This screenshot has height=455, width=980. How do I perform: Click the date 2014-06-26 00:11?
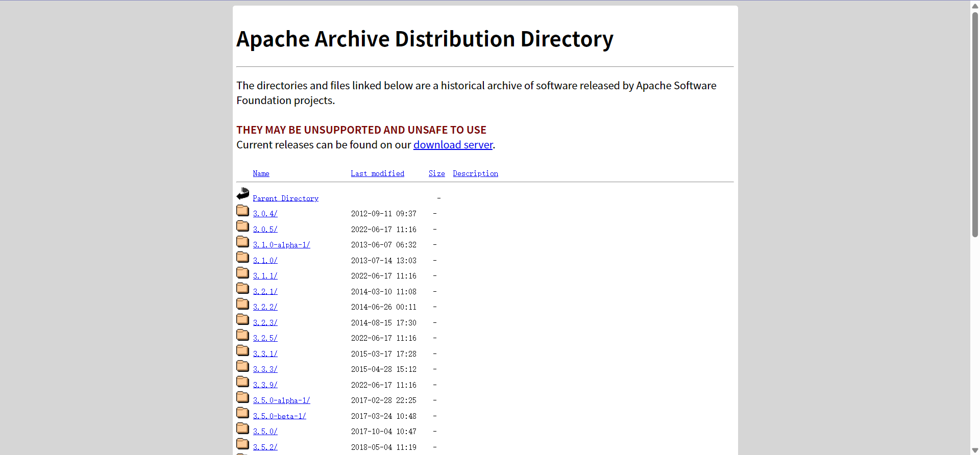(383, 307)
